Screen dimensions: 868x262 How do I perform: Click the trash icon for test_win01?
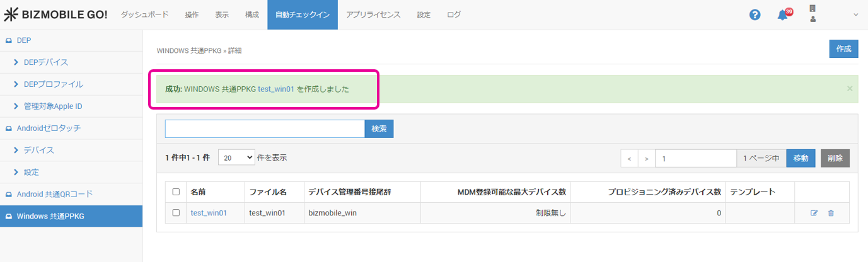pyautogui.click(x=831, y=214)
